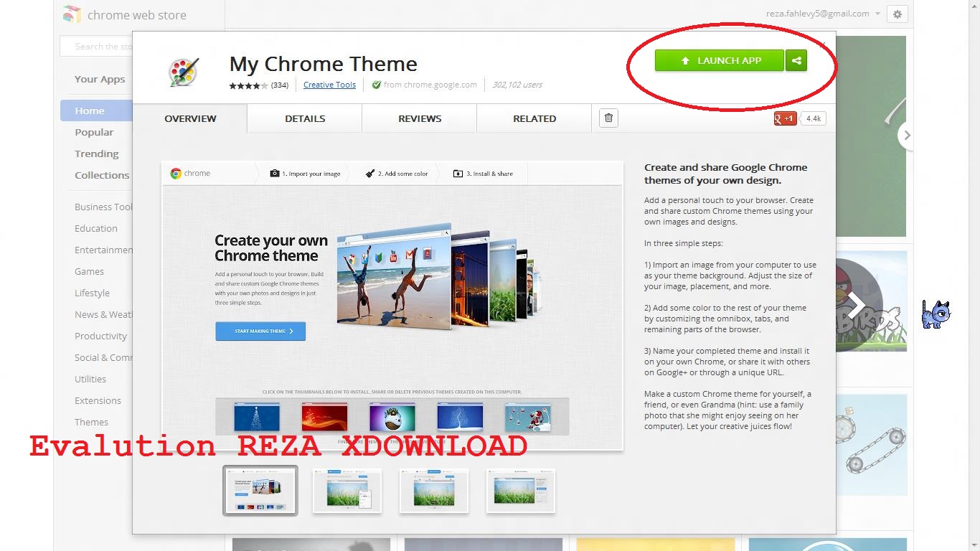Open the Productivity category

click(x=100, y=336)
